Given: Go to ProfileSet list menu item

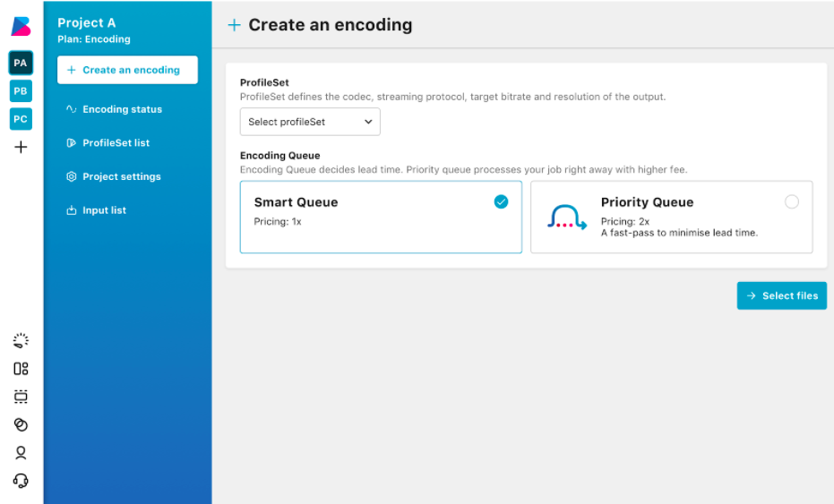Looking at the screenshot, I should coord(116,143).
